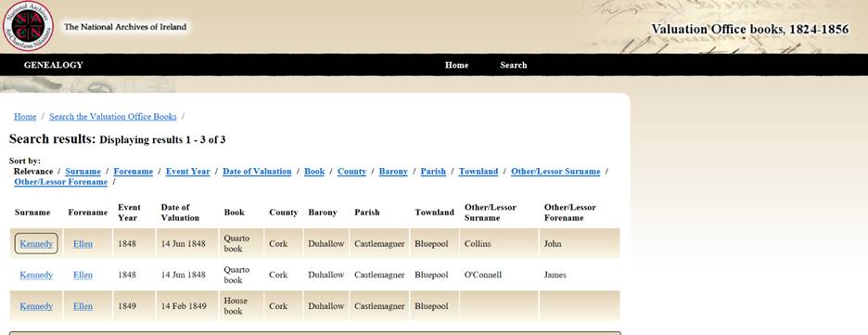Screen dimensions: 868x335
Task: Open the Home menu item in black bar
Action: pos(456,65)
